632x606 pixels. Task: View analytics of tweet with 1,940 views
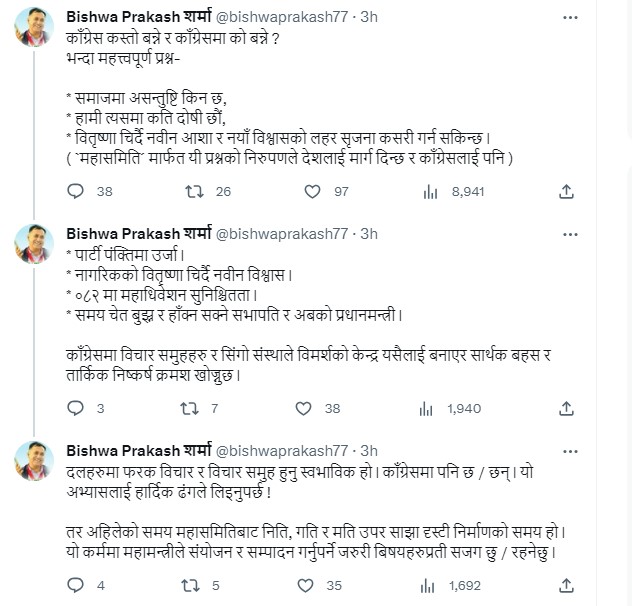(431, 408)
